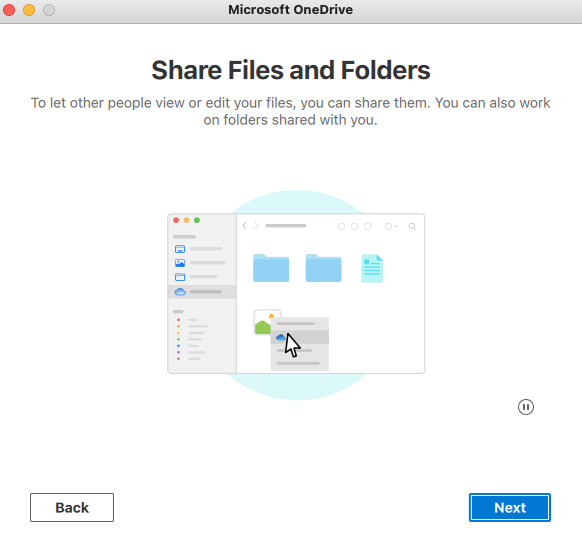
Task: Minimize the window using the yellow button
Action: 29,10
